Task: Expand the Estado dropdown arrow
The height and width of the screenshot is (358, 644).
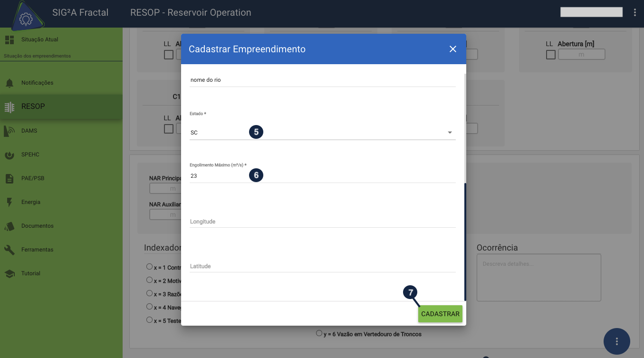Action: tap(450, 133)
